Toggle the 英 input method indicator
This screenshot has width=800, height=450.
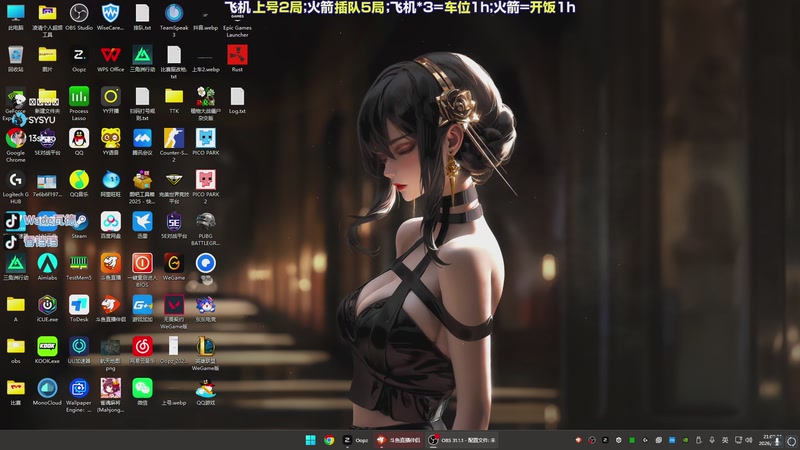pyautogui.click(x=725, y=440)
